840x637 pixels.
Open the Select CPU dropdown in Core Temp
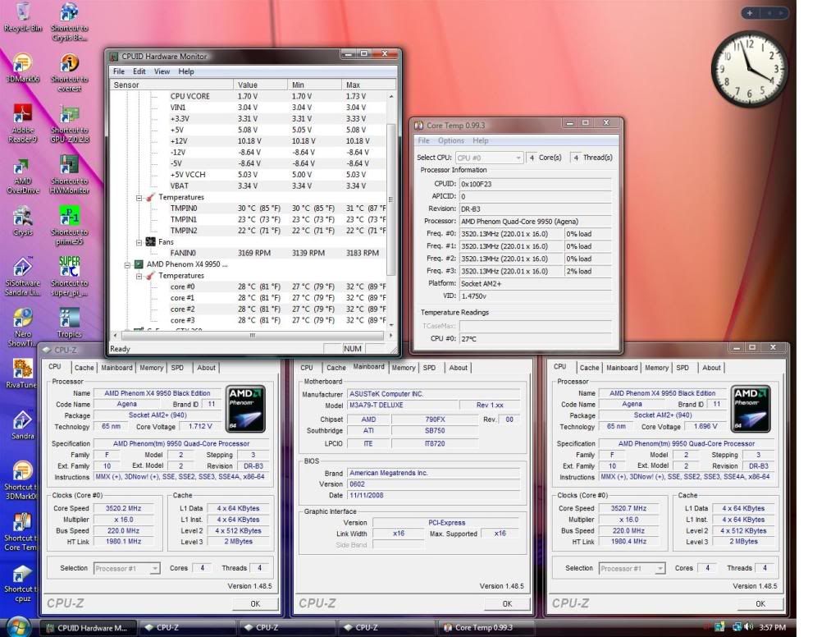(489, 158)
